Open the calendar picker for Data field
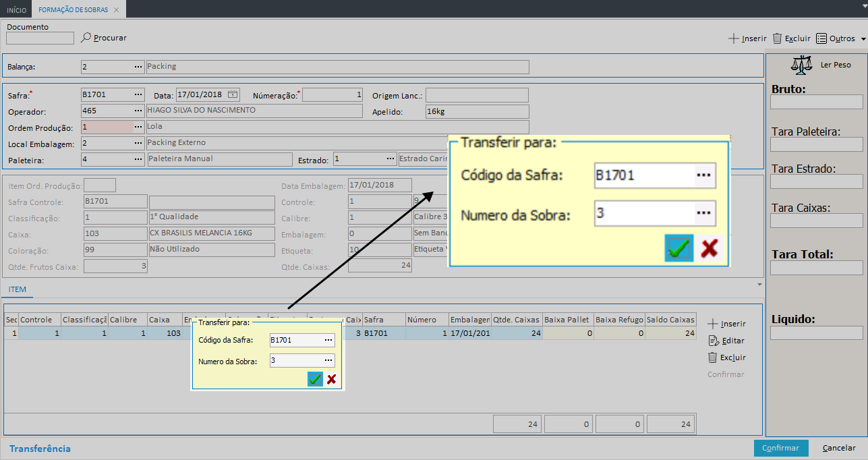868x460 pixels. (233, 94)
